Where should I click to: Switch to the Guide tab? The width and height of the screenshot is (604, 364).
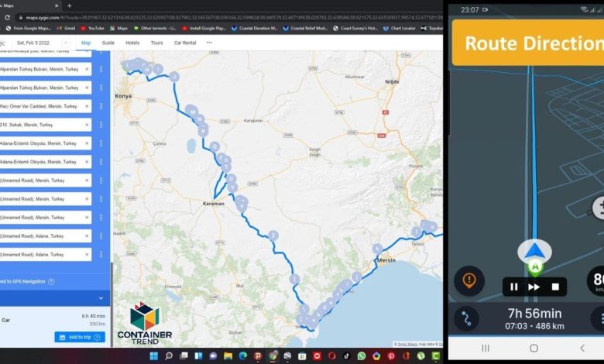(x=108, y=43)
